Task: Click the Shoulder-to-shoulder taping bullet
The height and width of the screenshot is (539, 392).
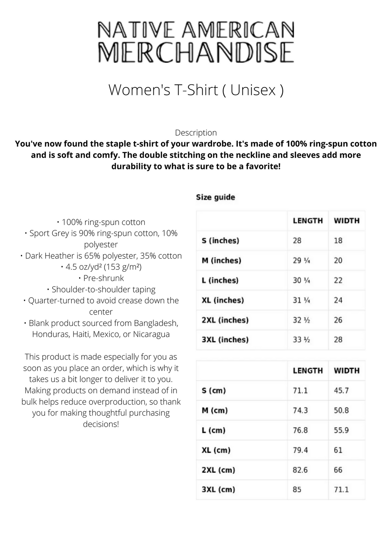Action: click(x=101, y=289)
